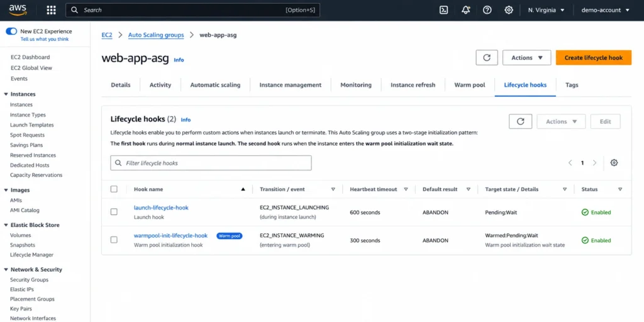
Task: Check the launch-lifecycle-hook row
Action: (114, 212)
